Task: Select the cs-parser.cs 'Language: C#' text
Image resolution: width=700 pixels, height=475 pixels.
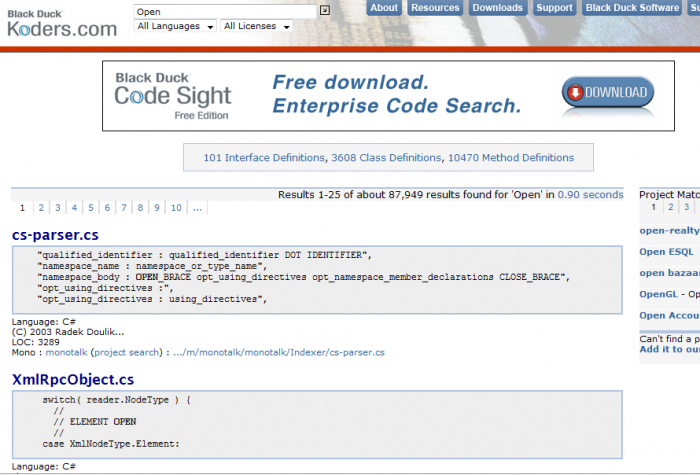Action: point(44,322)
